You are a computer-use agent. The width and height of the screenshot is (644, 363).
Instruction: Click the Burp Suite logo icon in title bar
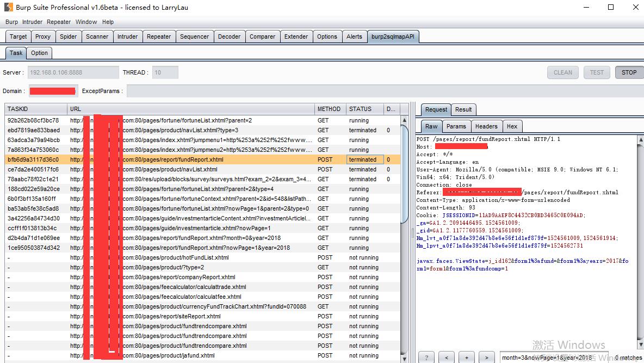point(9,8)
